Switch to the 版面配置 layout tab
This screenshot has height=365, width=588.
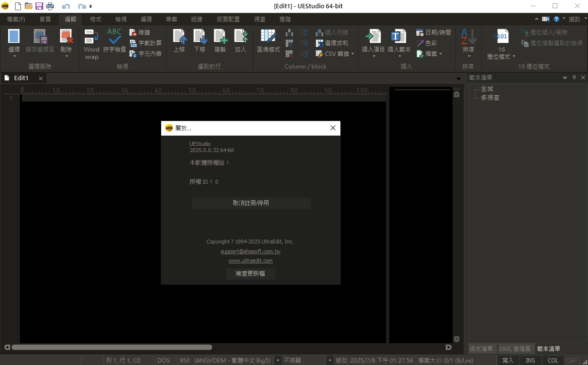click(x=228, y=19)
